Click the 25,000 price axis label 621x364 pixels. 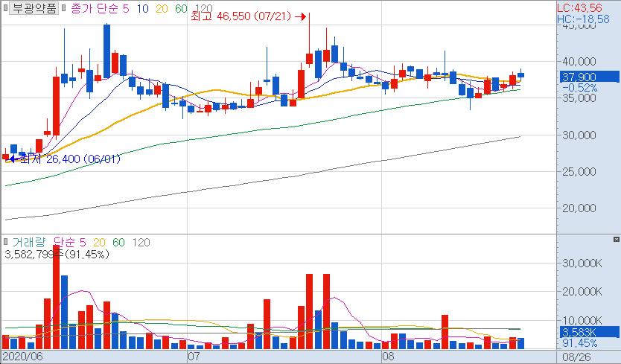(579, 171)
